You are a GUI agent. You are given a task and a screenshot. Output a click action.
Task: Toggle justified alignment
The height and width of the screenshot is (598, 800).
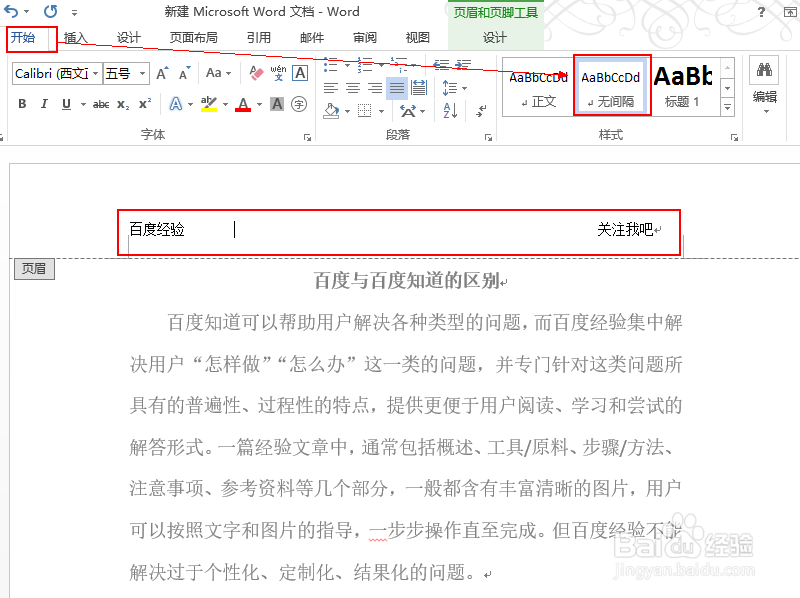coord(397,88)
